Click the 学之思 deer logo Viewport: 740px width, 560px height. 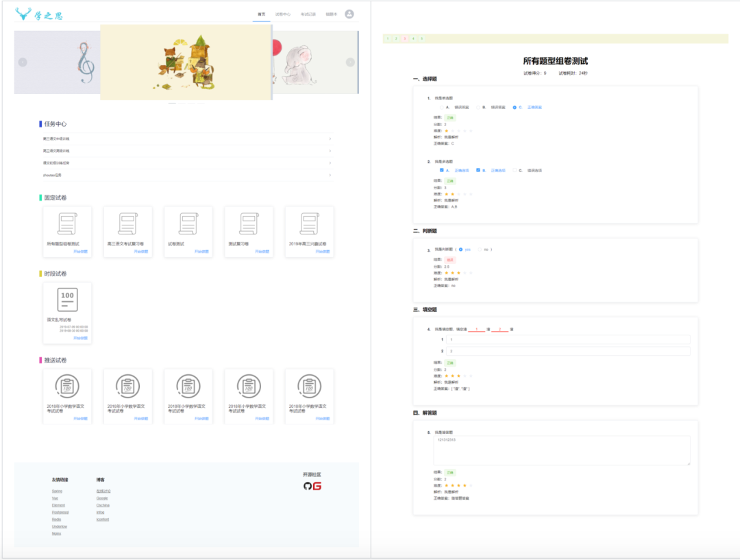click(38, 14)
